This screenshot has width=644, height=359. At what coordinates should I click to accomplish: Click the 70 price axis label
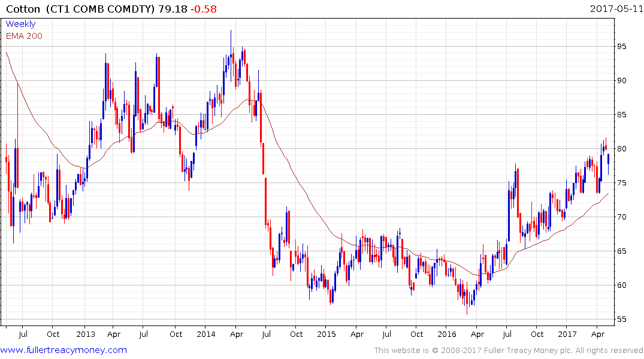coord(622,217)
